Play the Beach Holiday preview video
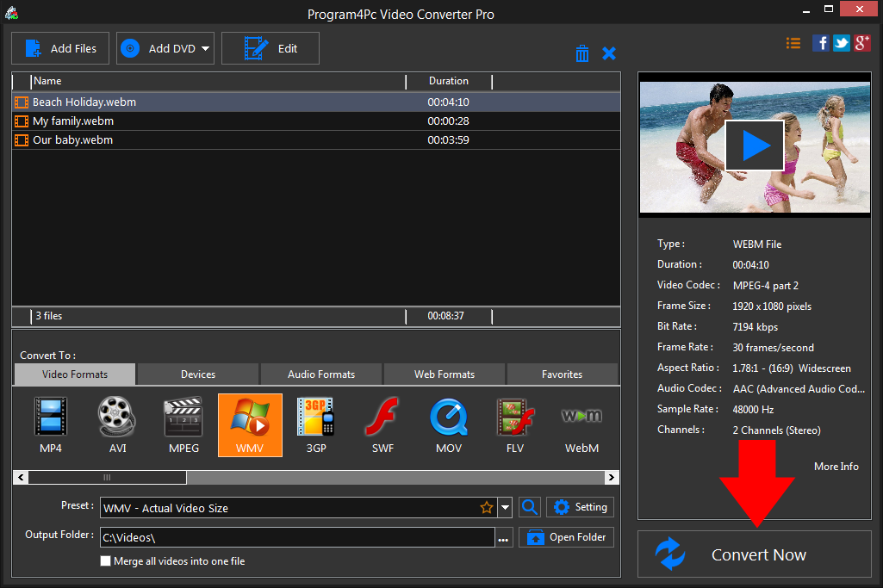 click(x=754, y=145)
